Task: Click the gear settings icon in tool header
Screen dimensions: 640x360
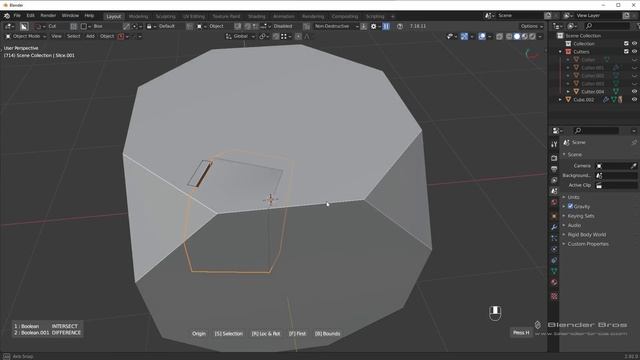Action: 373,26
